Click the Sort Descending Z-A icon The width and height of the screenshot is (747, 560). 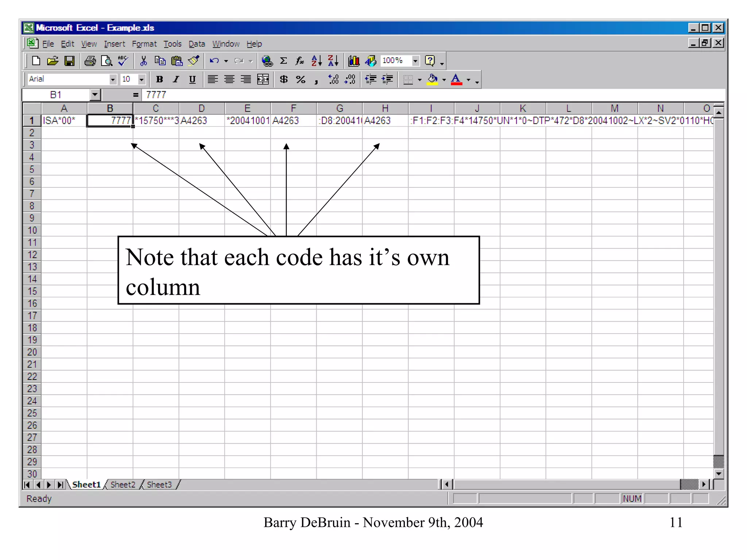[333, 61]
